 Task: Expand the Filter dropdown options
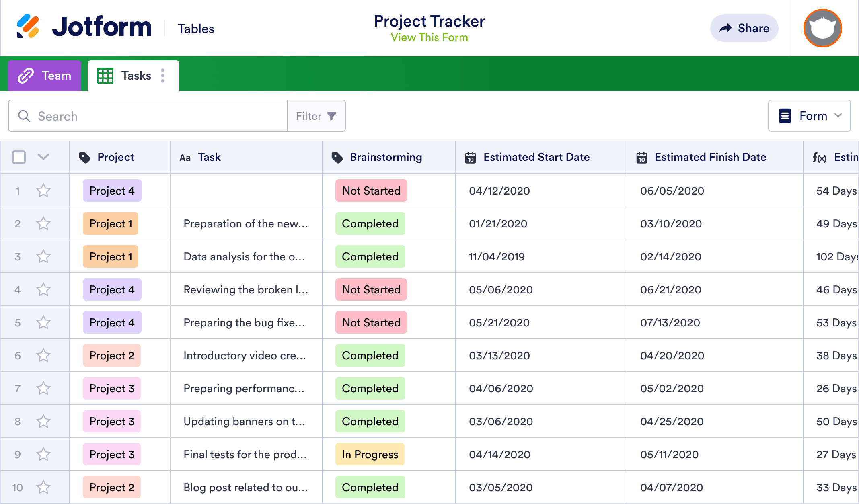(x=316, y=116)
